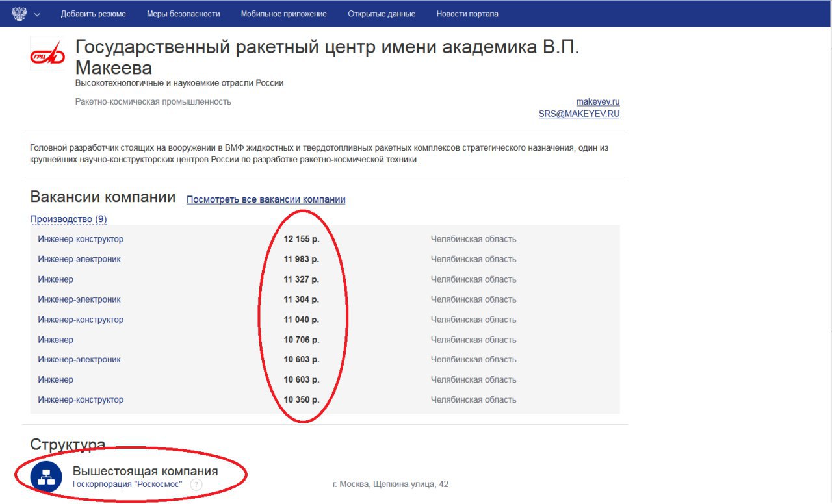Click Челябинская область in the 10 706 р. row
832x504 pixels.
474,340
